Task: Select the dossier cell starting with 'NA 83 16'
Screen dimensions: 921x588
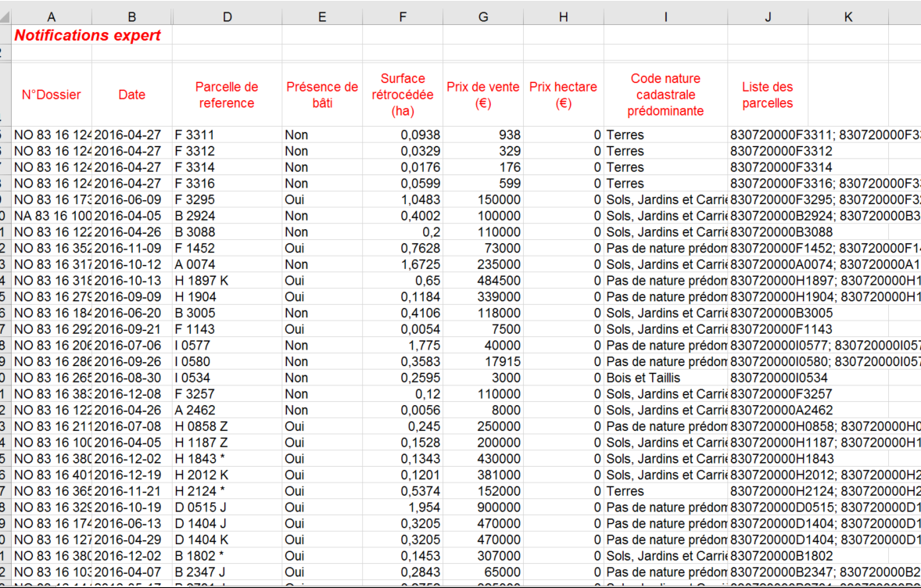Action: coord(52,216)
